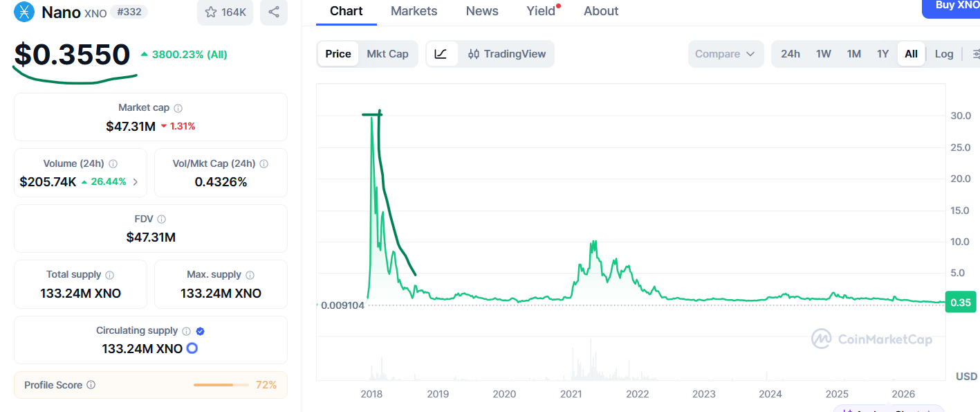Open Market cap info tooltip icon
This screenshot has width=980, height=412.
point(178,108)
